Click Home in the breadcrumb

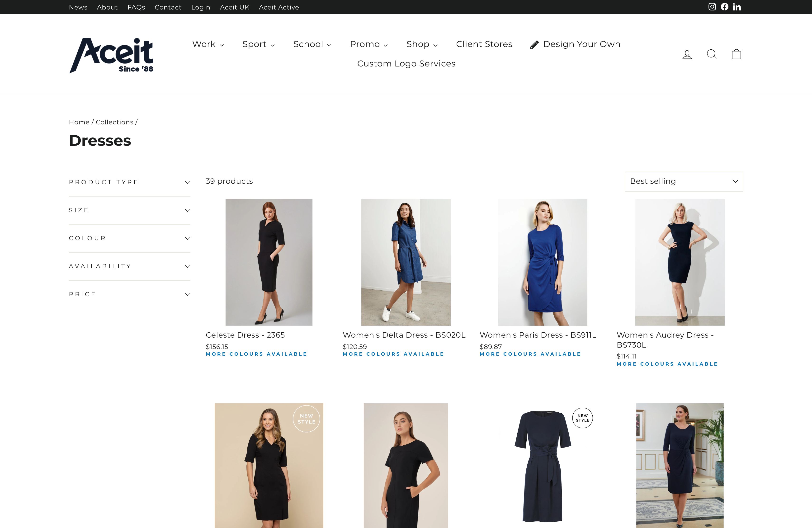pos(79,122)
